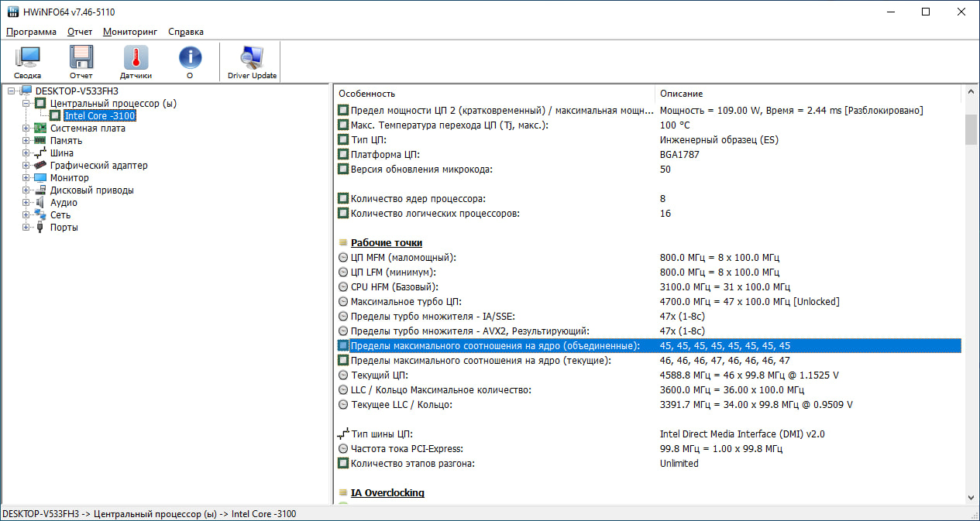980x521 pixels.
Task: Open the Программа menu
Action: tap(31, 32)
